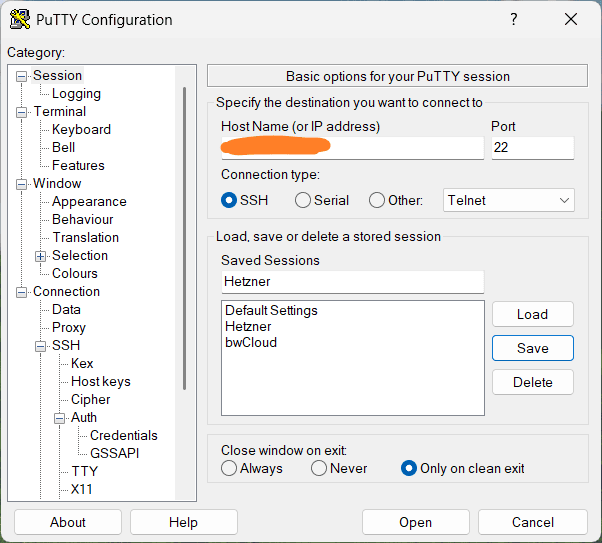Screen dimensions: 602x543
Task: Open the Colours settings category
Action: 75,273
